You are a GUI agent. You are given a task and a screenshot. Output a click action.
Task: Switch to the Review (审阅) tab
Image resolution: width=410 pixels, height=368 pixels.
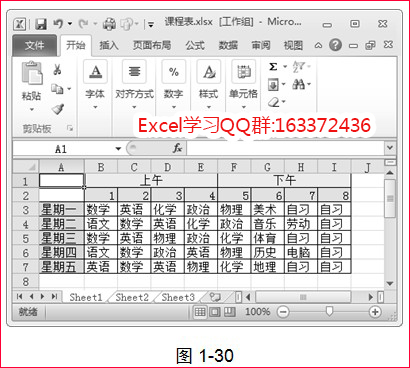(261, 45)
